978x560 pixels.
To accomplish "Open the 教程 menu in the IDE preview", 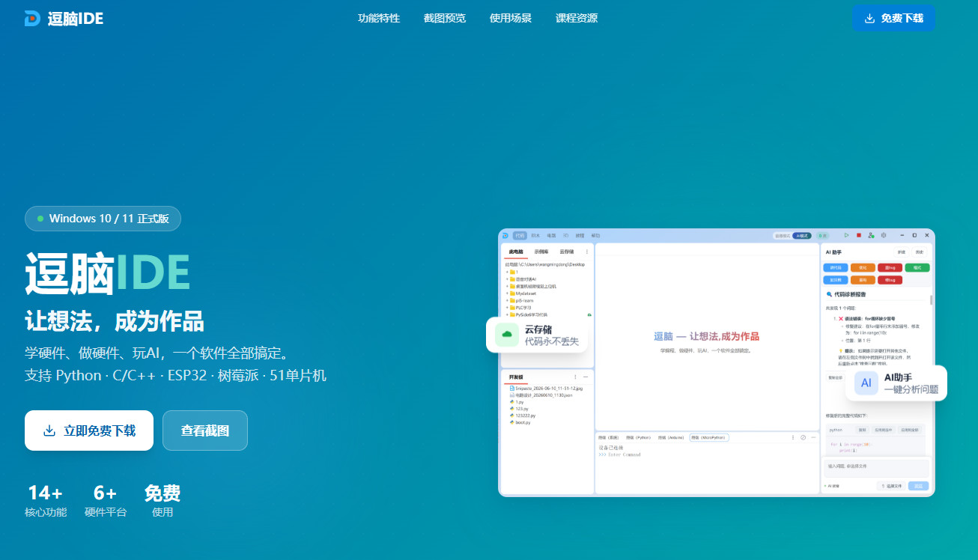I will tap(580, 235).
